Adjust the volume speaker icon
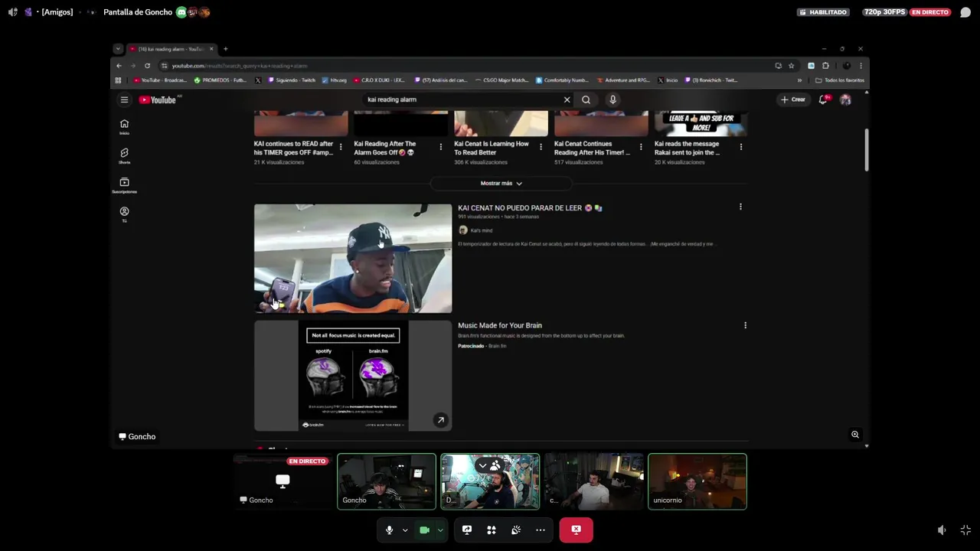Image resolution: width=980 pixels, height=551 pixels. (942, 530)
